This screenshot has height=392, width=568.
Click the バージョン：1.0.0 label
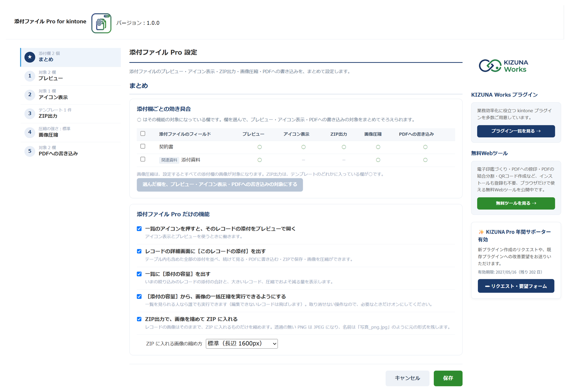click(138, 23)
